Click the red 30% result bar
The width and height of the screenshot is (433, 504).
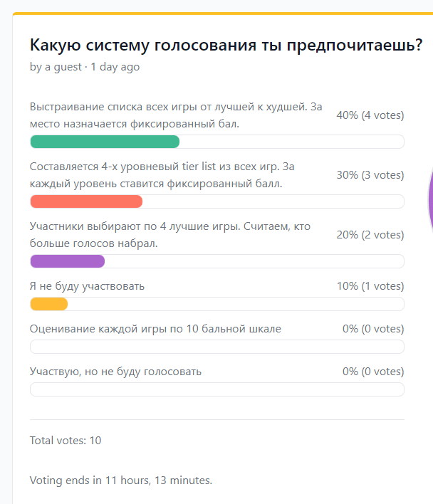[x=86, y=201]
